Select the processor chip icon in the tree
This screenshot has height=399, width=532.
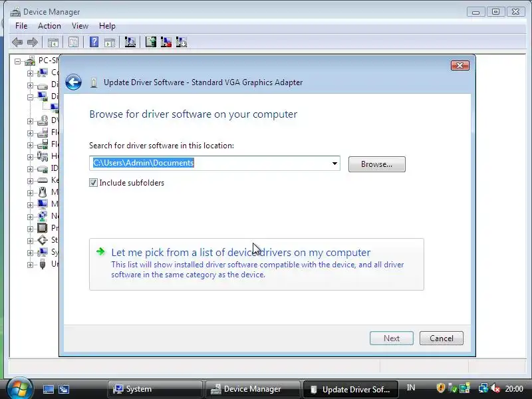tap(43, 227)
